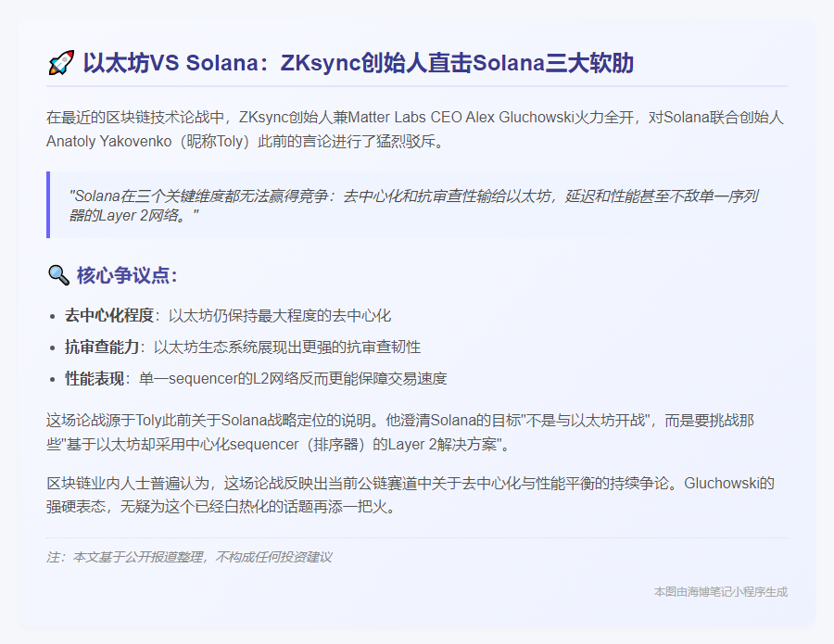Click the text 以太坊仍保持最大程度的去中心化
This screenshot has height=644, width=834.
click(x=280, y=315)
